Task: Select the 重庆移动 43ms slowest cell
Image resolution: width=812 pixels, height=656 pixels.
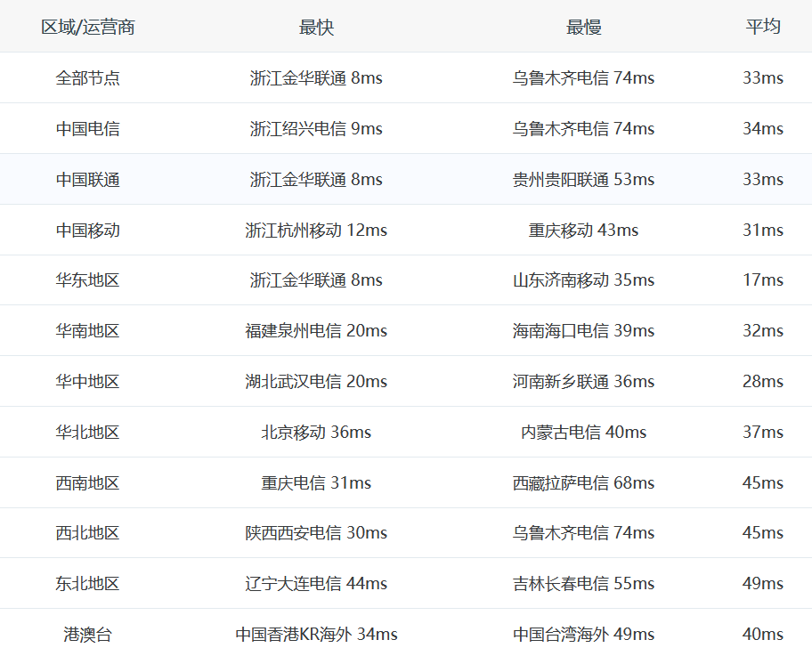Action: (x=583, y=231)
